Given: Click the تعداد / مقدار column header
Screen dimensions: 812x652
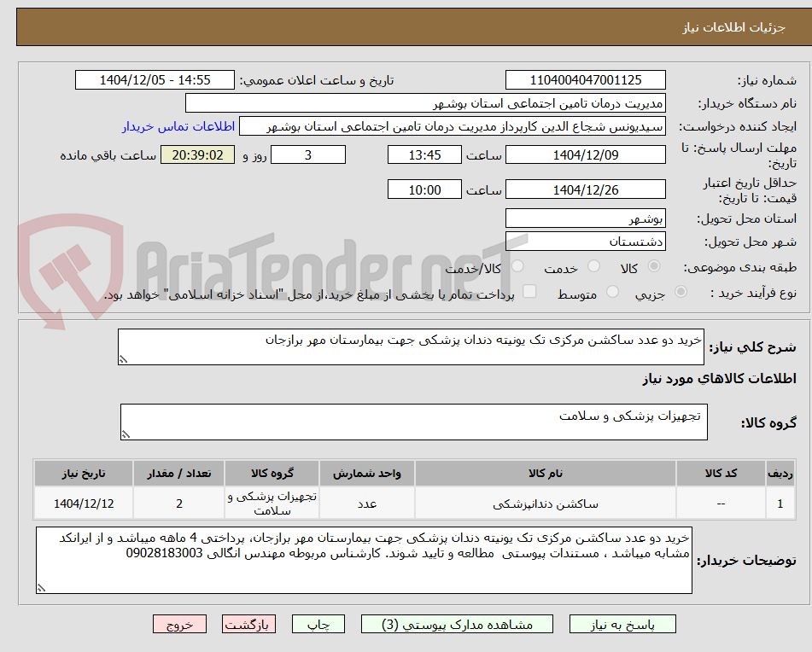Looking at the screenshot, I should [x=178, y=474].
